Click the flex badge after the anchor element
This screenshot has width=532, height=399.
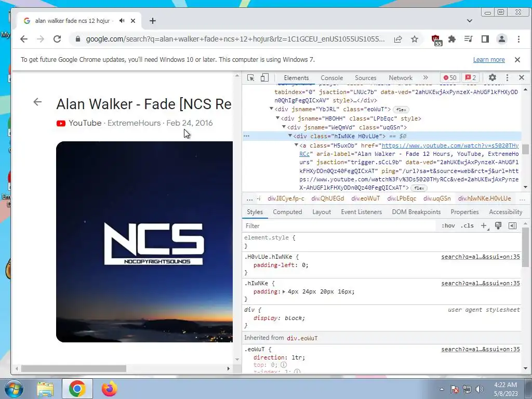(419, 188)
